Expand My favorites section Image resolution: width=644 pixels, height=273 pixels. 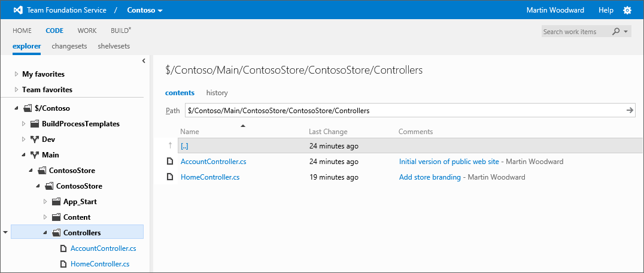click(16, 74)
